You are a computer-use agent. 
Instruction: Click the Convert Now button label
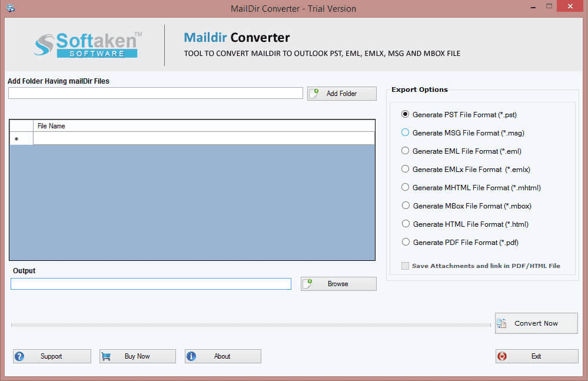pos(536,323)
